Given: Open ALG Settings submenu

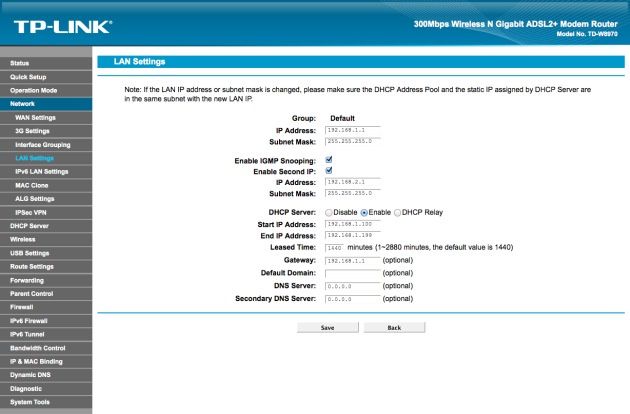Looking at the screenshot, I should tap(46, 199).
